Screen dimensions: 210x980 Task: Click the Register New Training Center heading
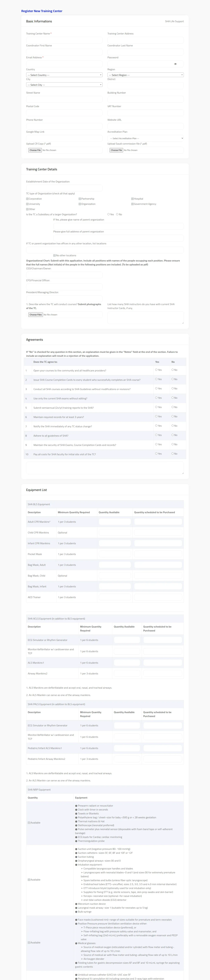42,11
